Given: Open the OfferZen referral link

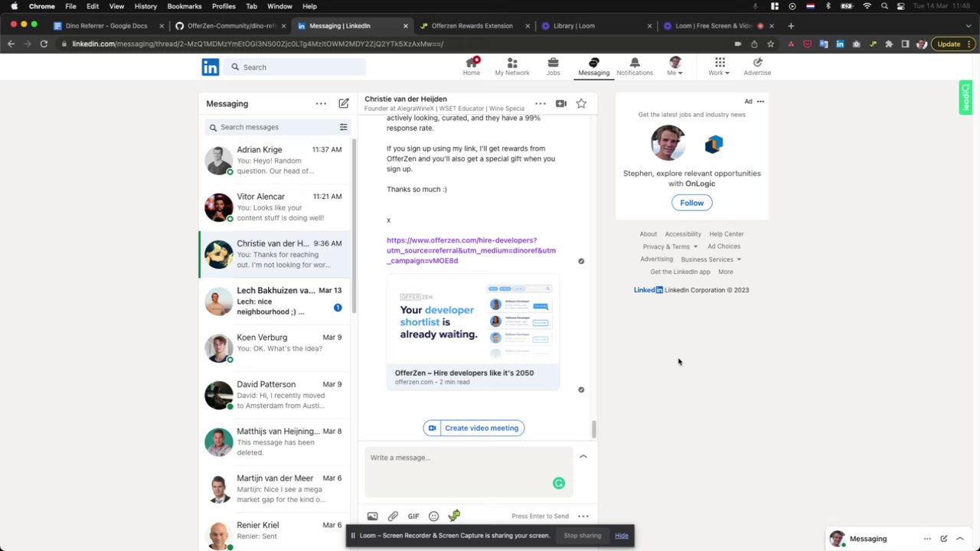Looking at the screenshot, I should click(x=471, y=250).
